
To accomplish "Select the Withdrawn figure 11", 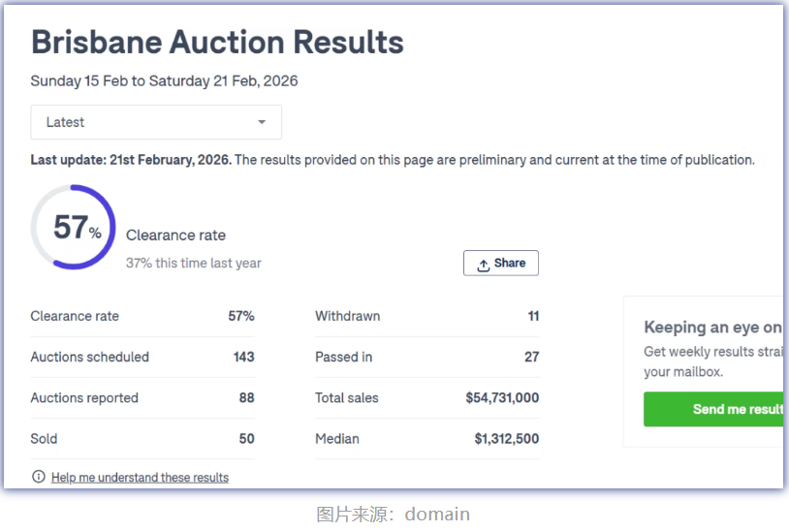I will click(533, 316).
